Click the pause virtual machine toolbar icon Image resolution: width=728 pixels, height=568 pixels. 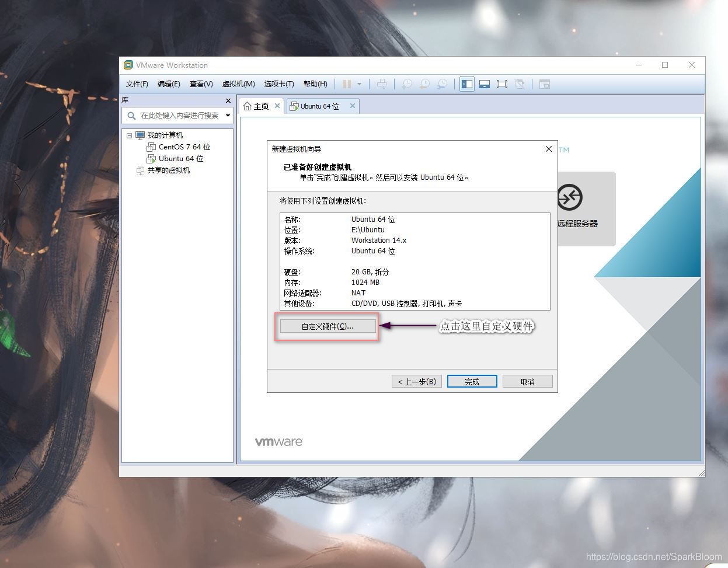tap(347, 84)
